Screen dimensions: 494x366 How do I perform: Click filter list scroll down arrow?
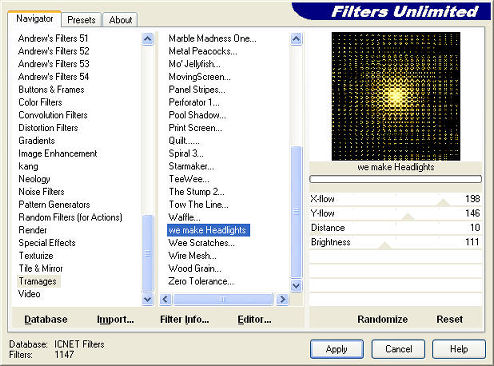click(296, 286)
